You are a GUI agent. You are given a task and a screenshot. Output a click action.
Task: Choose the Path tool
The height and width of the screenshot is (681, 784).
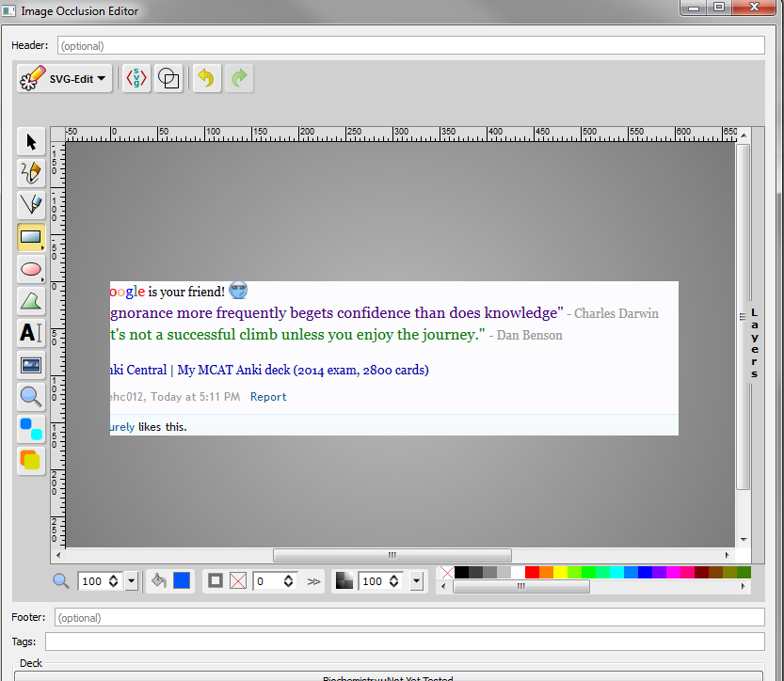coord(31,301)
